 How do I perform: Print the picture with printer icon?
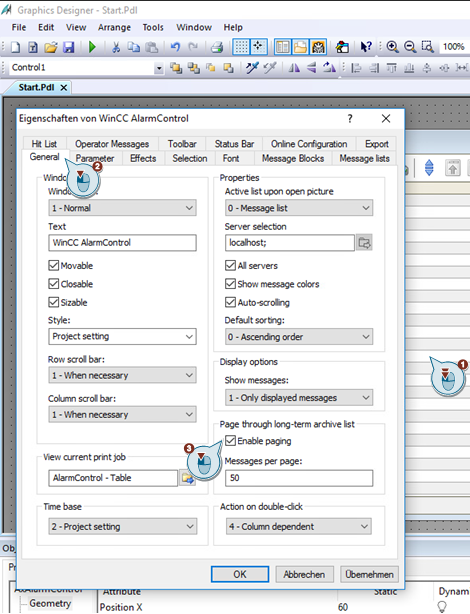[217, 47]
